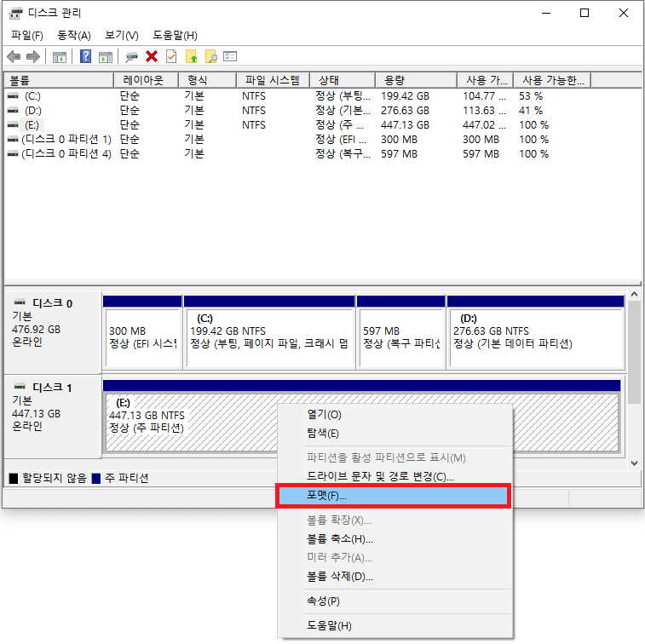Select 포맷(F)... in context menu
The width and height of the screenshot is (645, 644).
[394, 496]
